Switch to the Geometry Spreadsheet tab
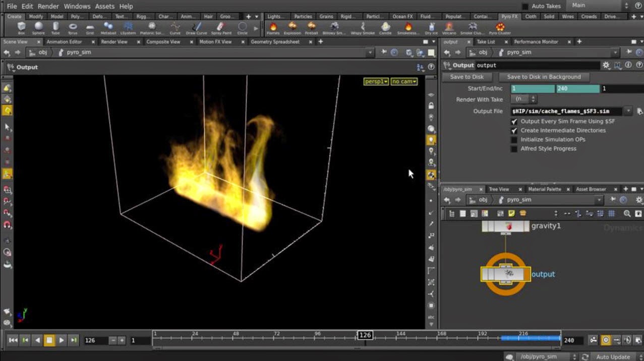This screenshot has width=644, height=361. click(x=275, y=42)
